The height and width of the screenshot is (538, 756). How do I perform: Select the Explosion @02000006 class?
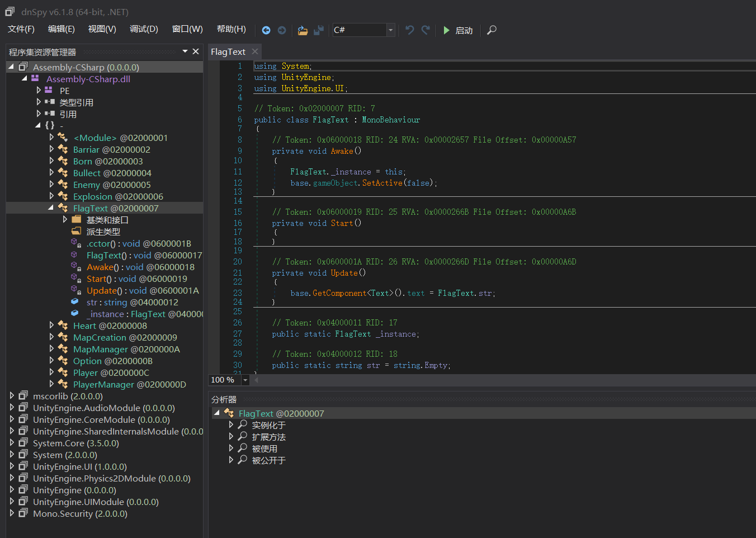click(x=118, y=196)
